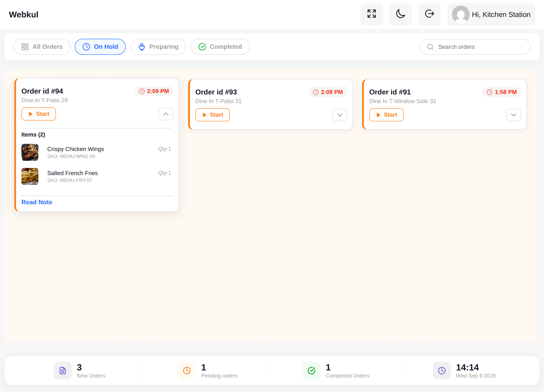Click the search magnifier icon
Image resolution: width=544 pixels, height=392 pixels.
click(x=430, y=47)
